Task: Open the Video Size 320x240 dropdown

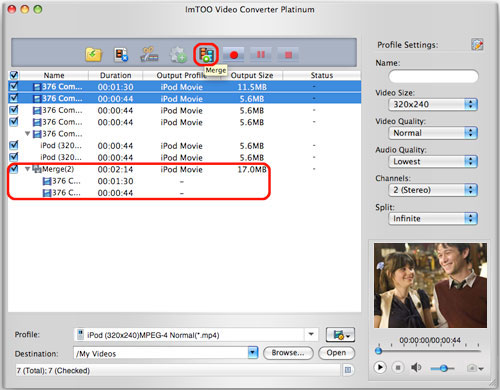Action: coord(433,104)
